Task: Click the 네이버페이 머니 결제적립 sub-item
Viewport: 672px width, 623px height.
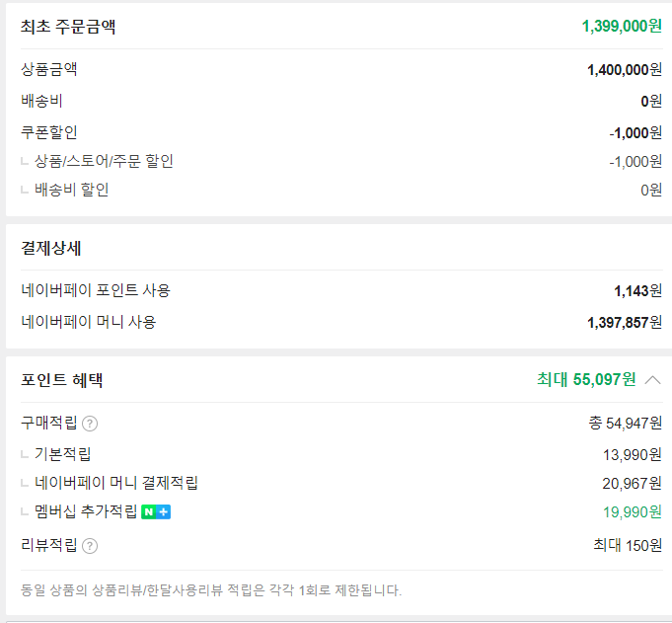Action: [x=116, y=483]
